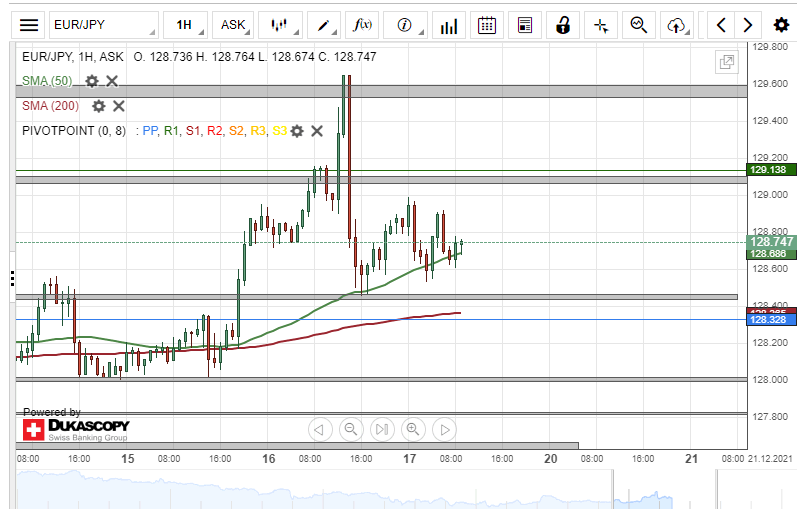Open the EUR/JPY instrument dropdown

pos(103,25)
